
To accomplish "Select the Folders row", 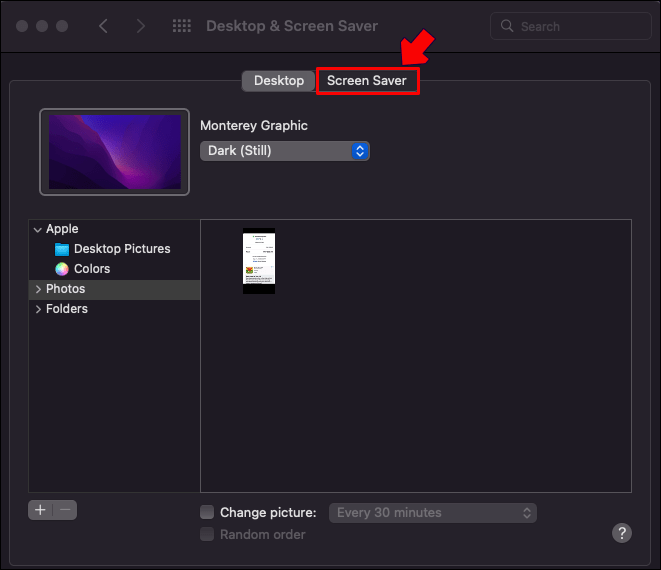I will point(114,309).
